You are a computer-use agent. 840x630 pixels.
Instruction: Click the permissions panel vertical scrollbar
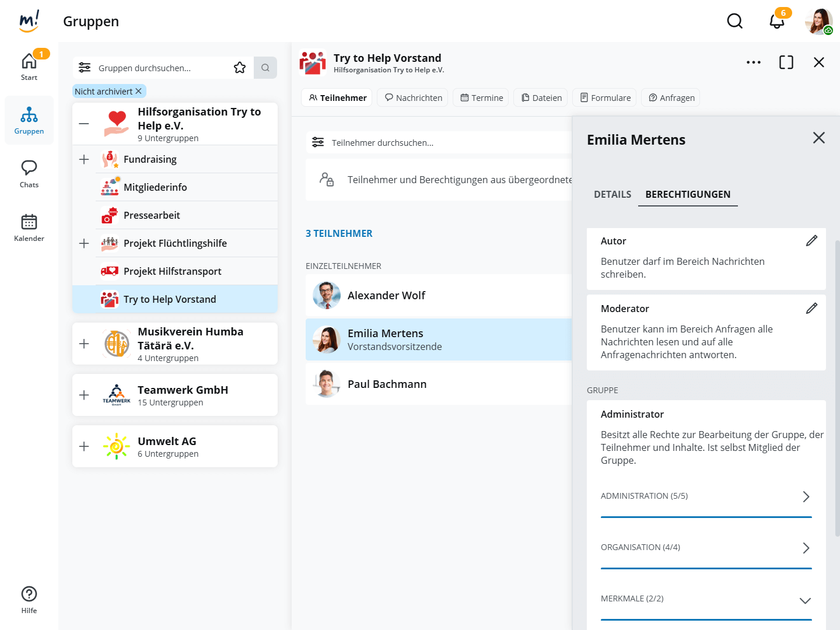tap(838, 385)
